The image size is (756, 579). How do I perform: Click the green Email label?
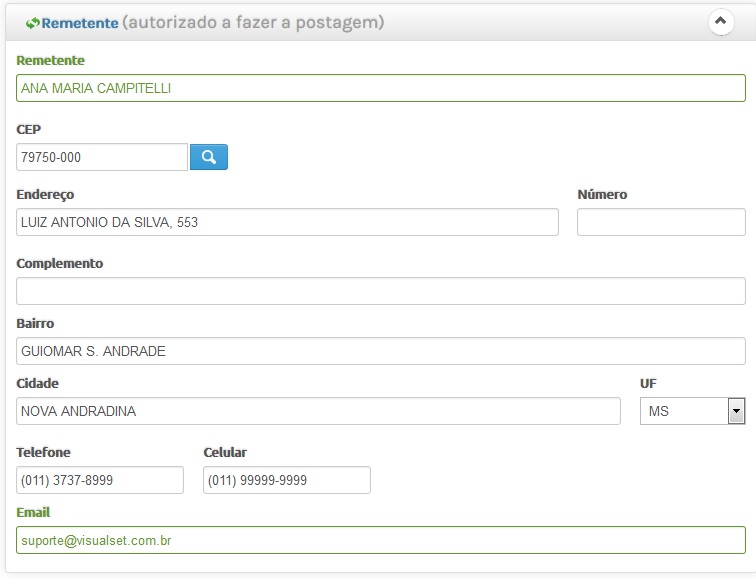tap(33, 512)
